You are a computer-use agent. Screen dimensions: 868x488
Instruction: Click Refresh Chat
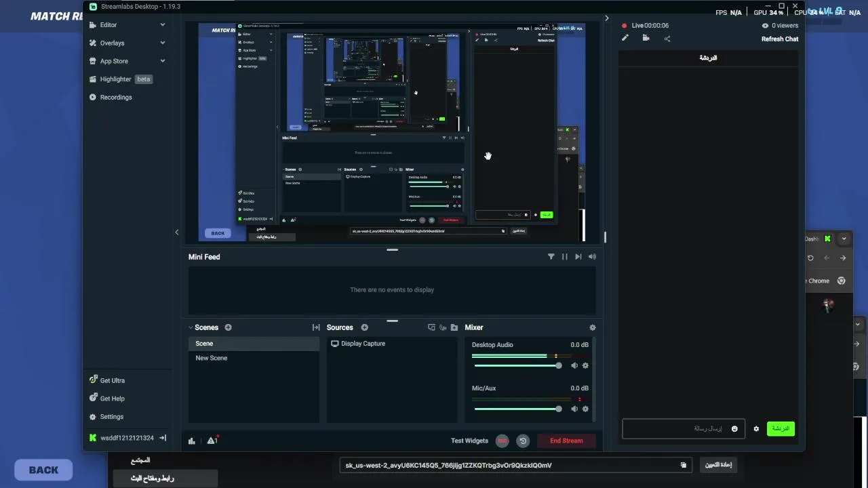[780, 39]
